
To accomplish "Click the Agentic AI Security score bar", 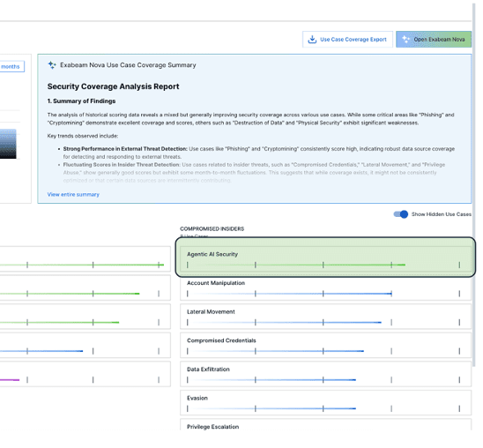I will click(x=323, y=265).
